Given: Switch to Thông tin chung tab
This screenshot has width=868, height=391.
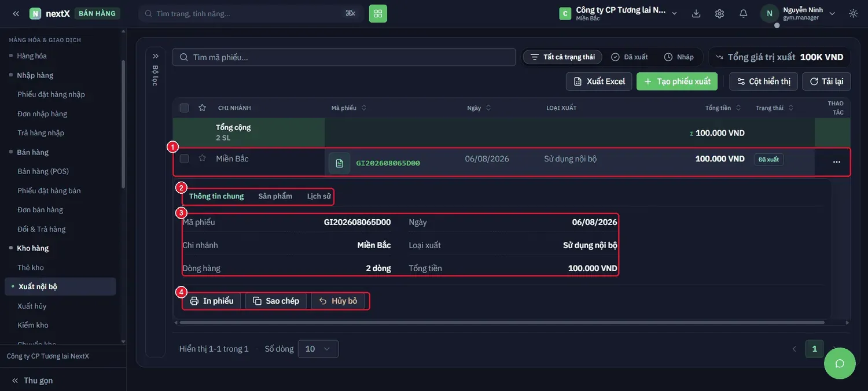Looking at the screenshot, I should (x=216, y=196).
